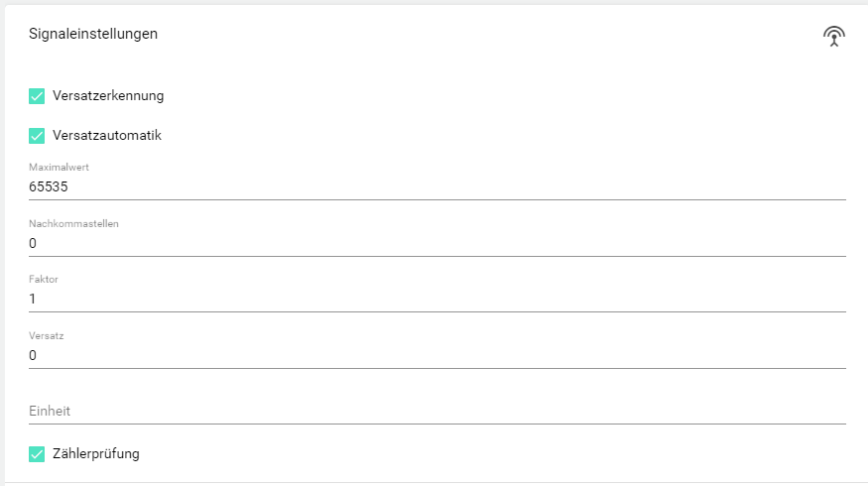Focus the Versatz input field
Image resolution: width=868 pixels, height=486 pixels.
(436, 355)
